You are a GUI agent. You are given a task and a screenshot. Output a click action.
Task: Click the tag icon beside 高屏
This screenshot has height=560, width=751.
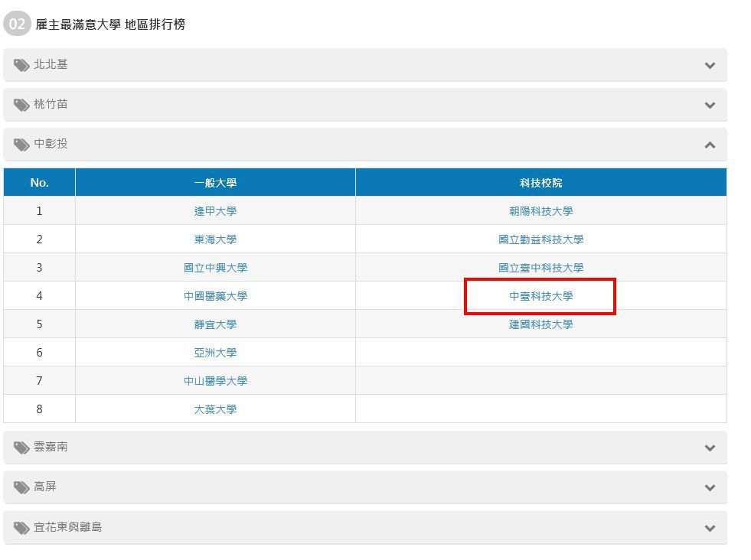tap(21, 487)
